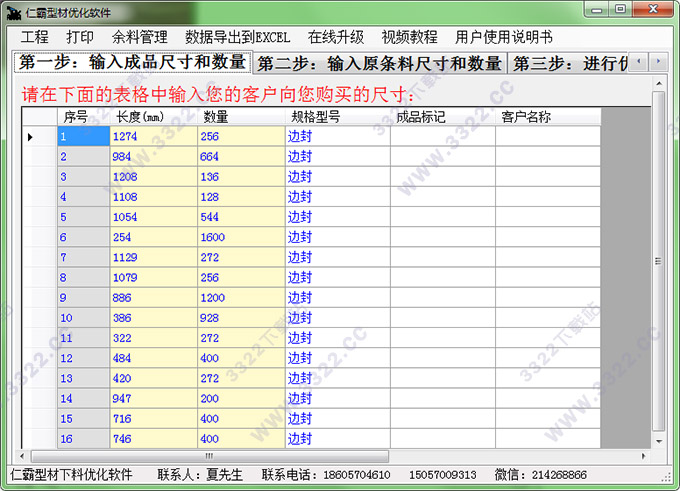The image size is (680, 491).
Task: Click the horizontal scrollbar left arrow
Action: [x=22, y=456]
